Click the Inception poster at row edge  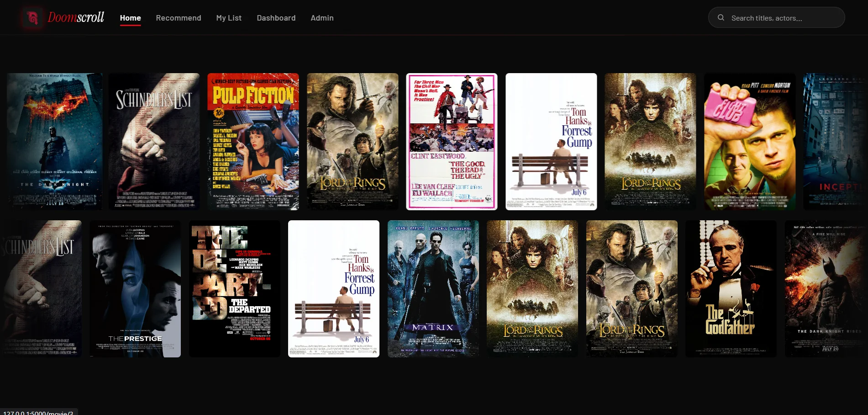tap(836, 142)
